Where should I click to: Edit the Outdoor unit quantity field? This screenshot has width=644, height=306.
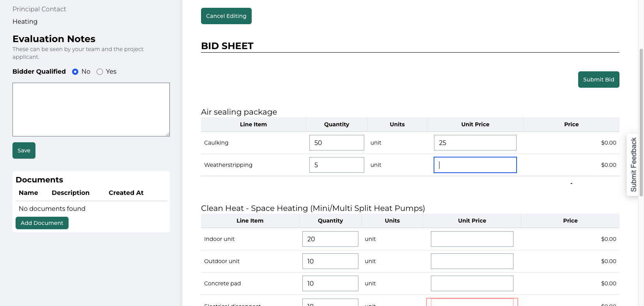click(330, 261)
